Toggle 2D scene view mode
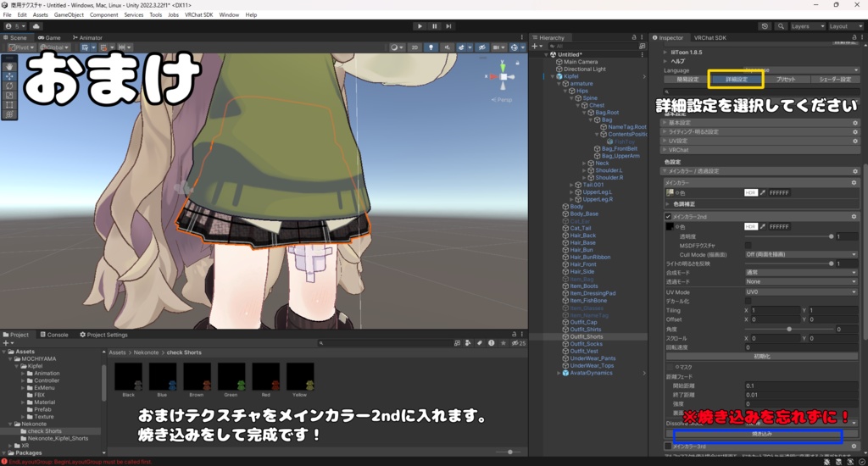The image size is (868, 466). pos(415,47)
